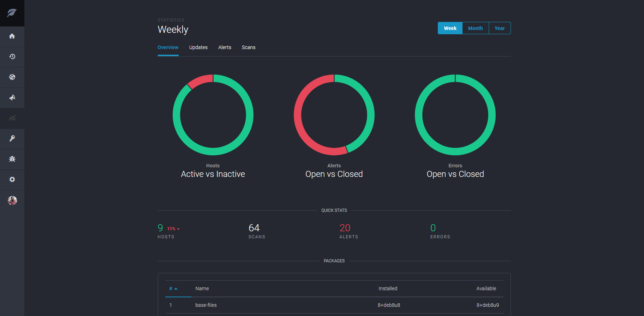The height and width of the screenshot is (316, 644).
Task: Click the 20 alerts quick stat
Action: (x=345, y=228)
